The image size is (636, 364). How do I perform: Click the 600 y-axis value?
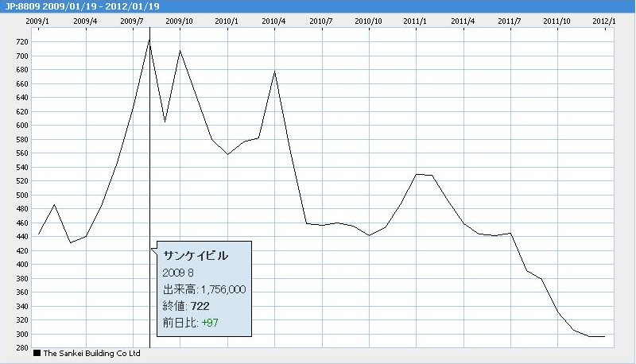click(x=22, y=126)
